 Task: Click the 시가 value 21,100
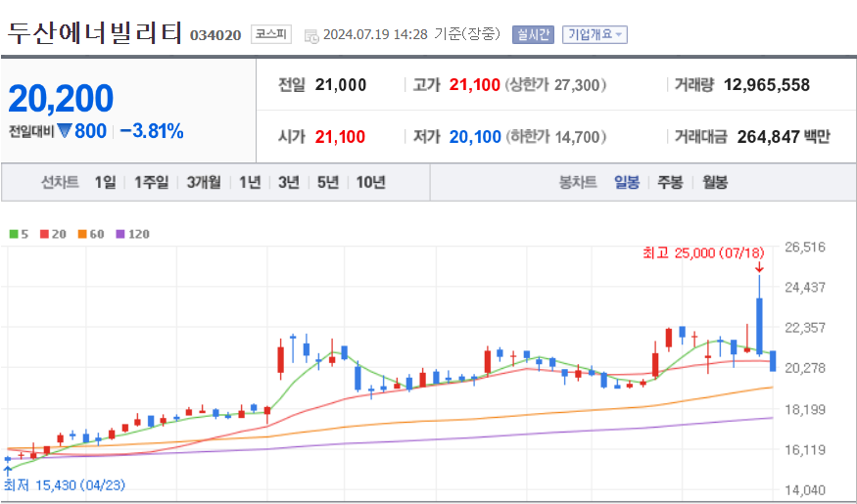coord(340,136)
